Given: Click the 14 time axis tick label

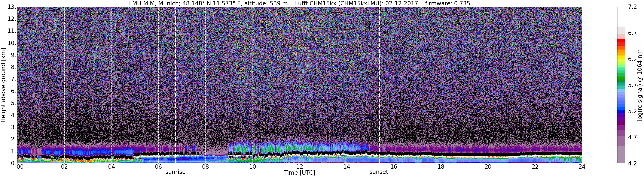Looking at the screenshot, I should pos(347,167).
